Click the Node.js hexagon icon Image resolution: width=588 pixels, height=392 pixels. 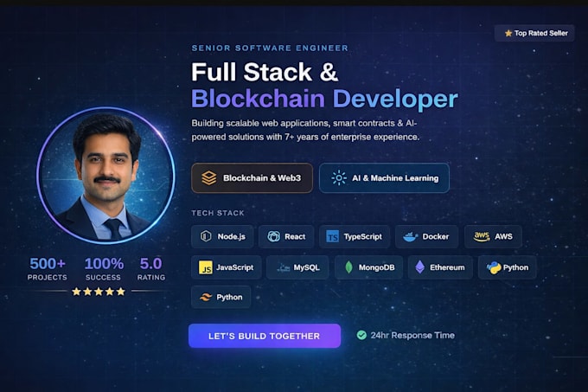click(206, 236)
